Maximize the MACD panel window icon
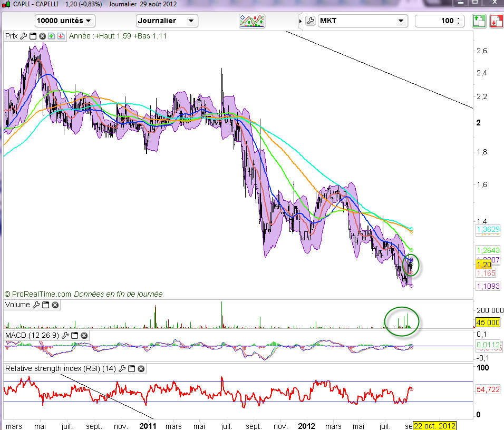 (x=75, y=335)
